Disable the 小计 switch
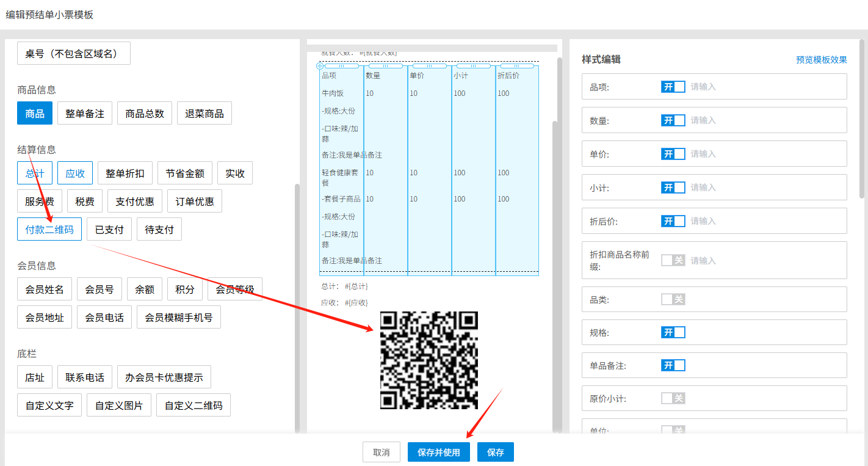 [673, 187]
